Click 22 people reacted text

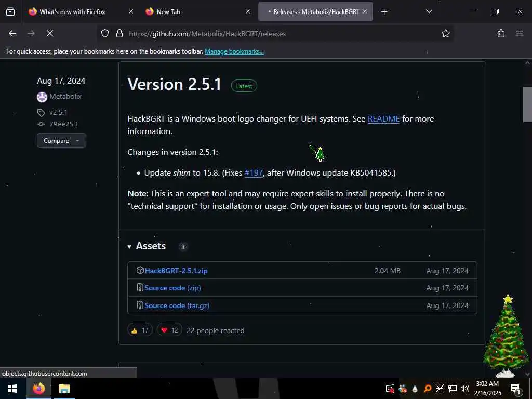216,330
